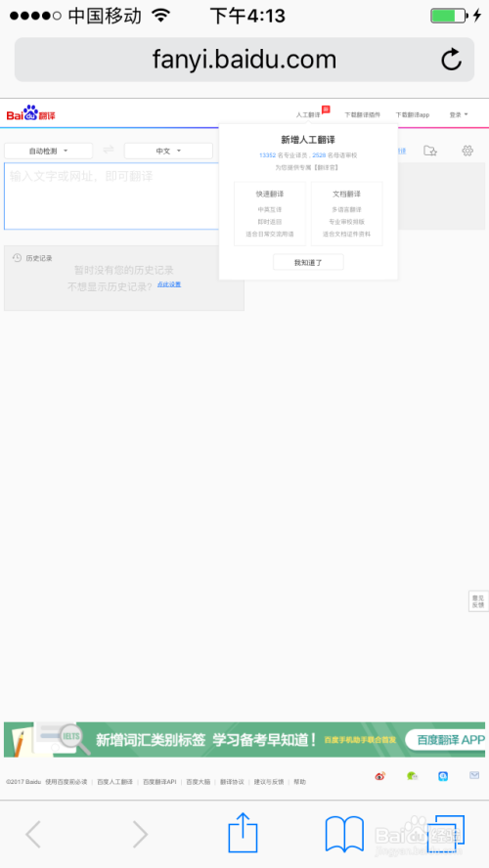Expand the 登录 login dropdown
This screenshot has height=868, width=489.
[x=459, y=114]
